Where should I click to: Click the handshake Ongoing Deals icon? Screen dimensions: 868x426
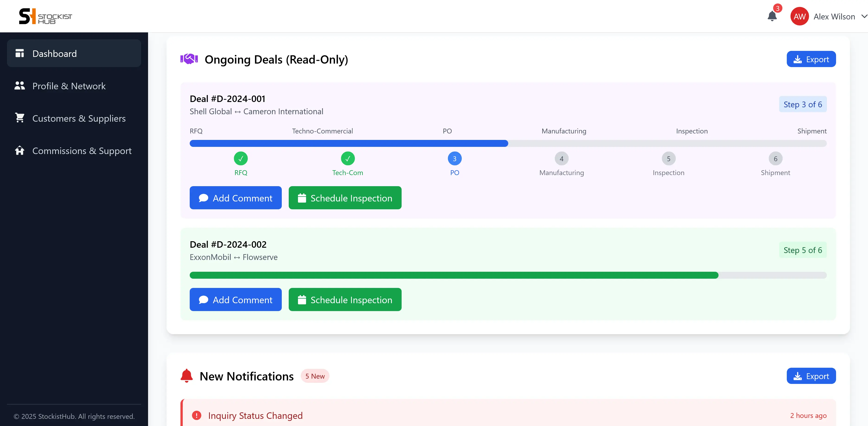pos(189,59)
